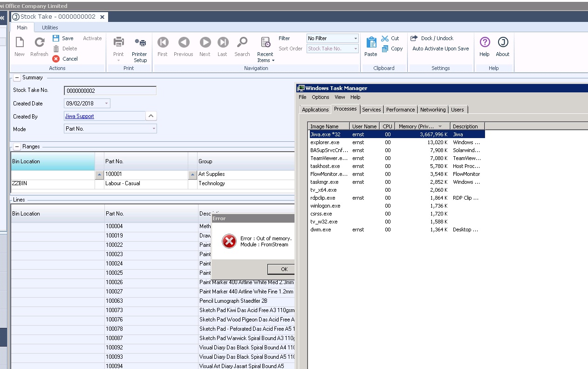Screen dimensions: 588x369
Task: Open the Help icon
Action: tap(485, 43)
